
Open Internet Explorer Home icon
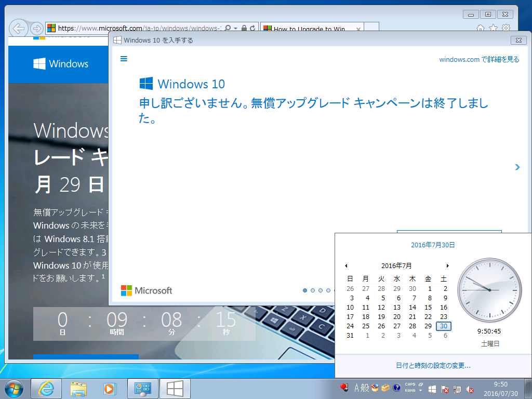pyautogui.click(x=481, y=28)
